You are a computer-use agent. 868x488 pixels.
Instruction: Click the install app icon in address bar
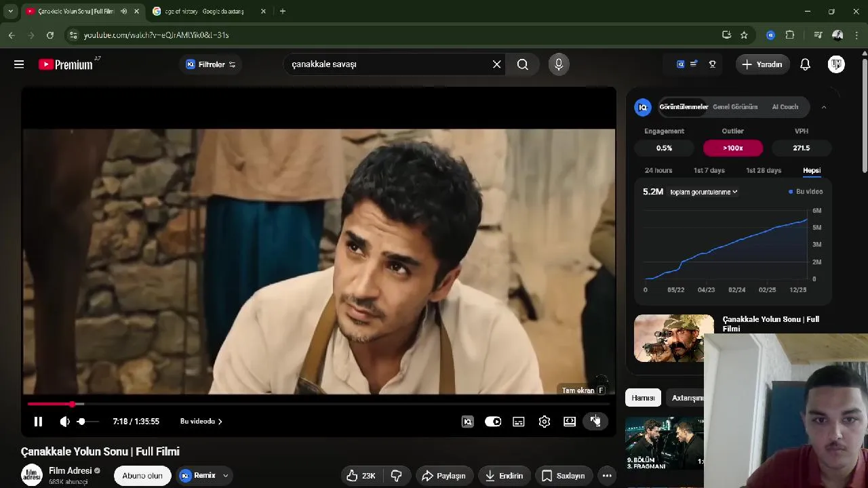point(727,35)
